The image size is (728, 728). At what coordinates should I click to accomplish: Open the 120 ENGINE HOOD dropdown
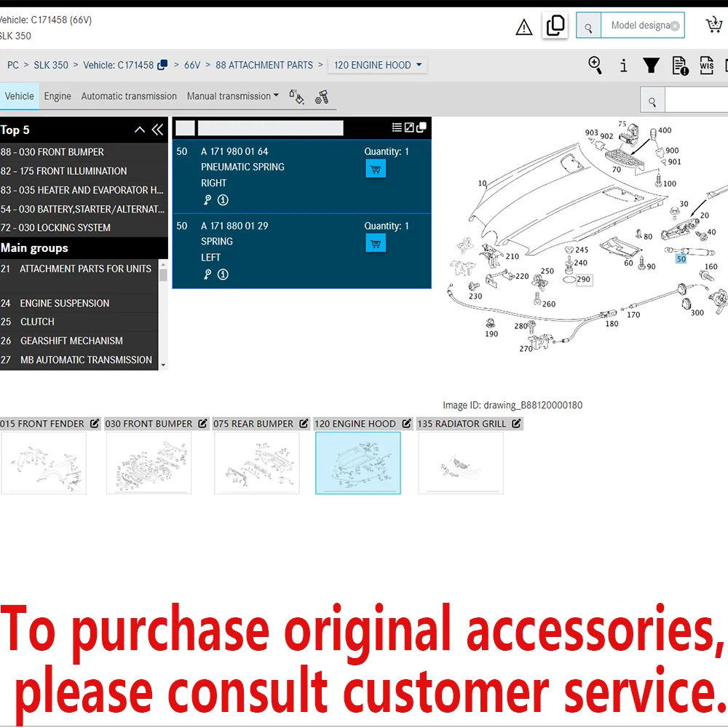(x=377, y=65)
